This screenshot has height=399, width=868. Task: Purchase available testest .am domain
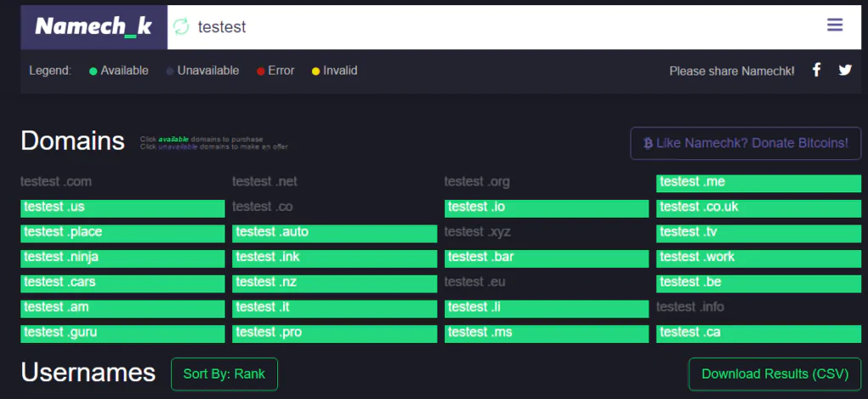(122, 309)
